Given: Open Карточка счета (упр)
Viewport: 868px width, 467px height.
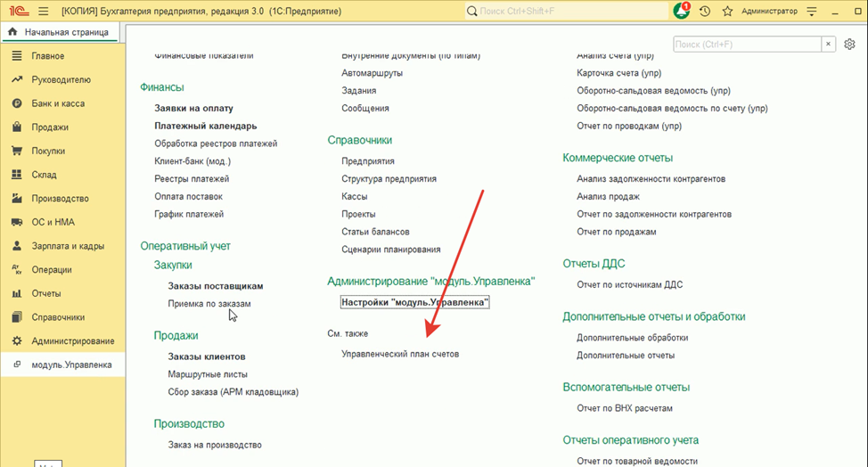Looking at the screenshot, I should point(618,73).
